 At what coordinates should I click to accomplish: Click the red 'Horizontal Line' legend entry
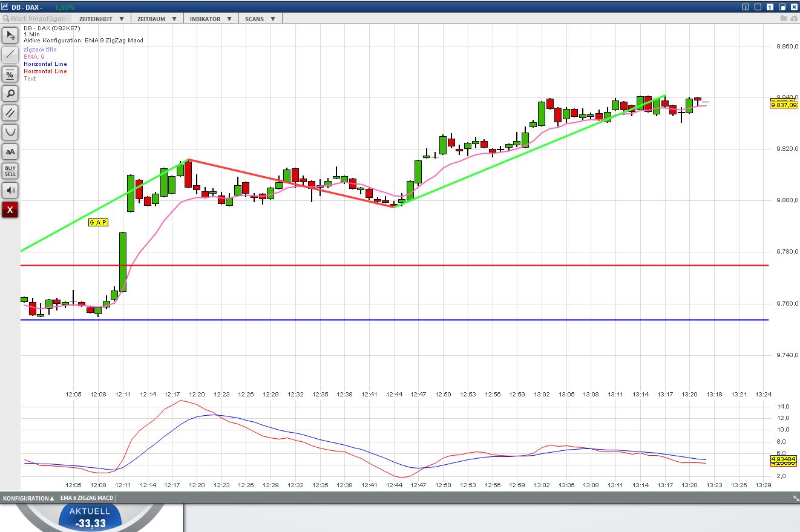(x=45, y=71)
